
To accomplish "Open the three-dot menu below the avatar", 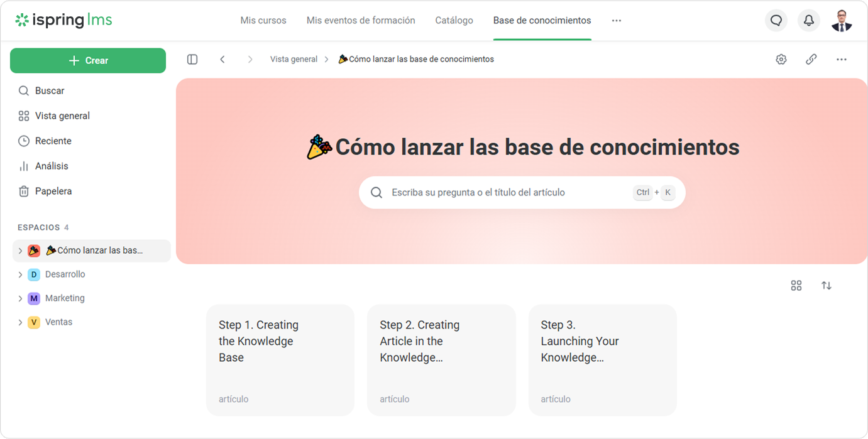I will tap(842, 59).
